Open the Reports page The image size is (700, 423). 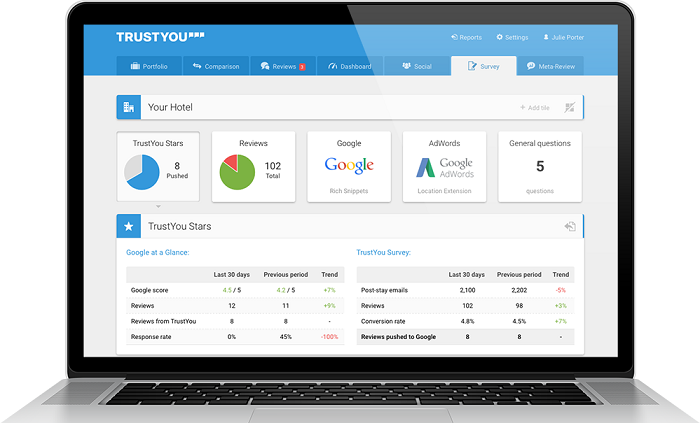[x=466, y=37]
